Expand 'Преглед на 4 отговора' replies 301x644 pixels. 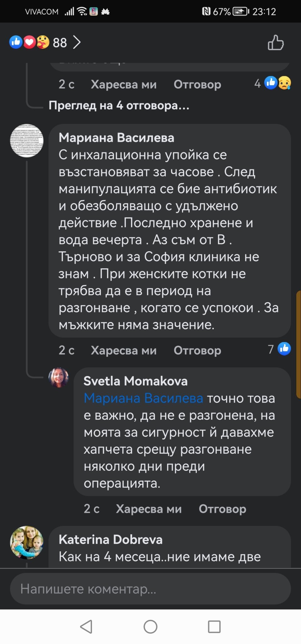click(x=119, y=106)
